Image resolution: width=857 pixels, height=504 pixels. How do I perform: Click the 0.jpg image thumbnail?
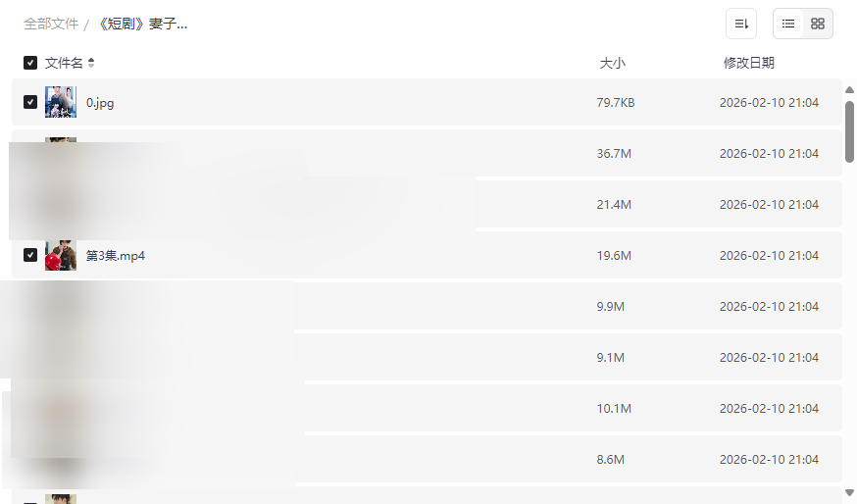tap(61, 102)
